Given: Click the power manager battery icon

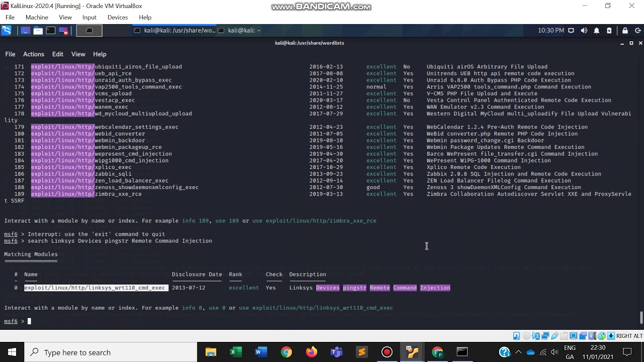Looking at the screenshot, I should (609, 31).
